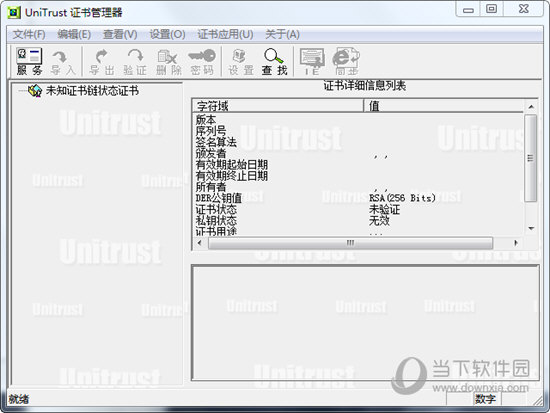This screenshot has width=550, height=413.
Task: Click the 导出 (Export) toolbar icon
Action: (x=102, y=62)
